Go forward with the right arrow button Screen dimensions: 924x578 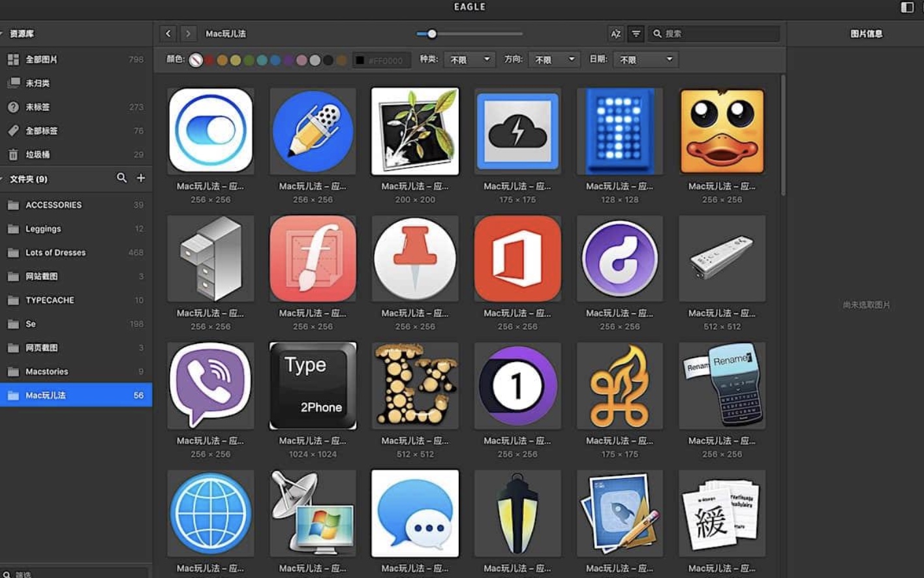(188, 33)
